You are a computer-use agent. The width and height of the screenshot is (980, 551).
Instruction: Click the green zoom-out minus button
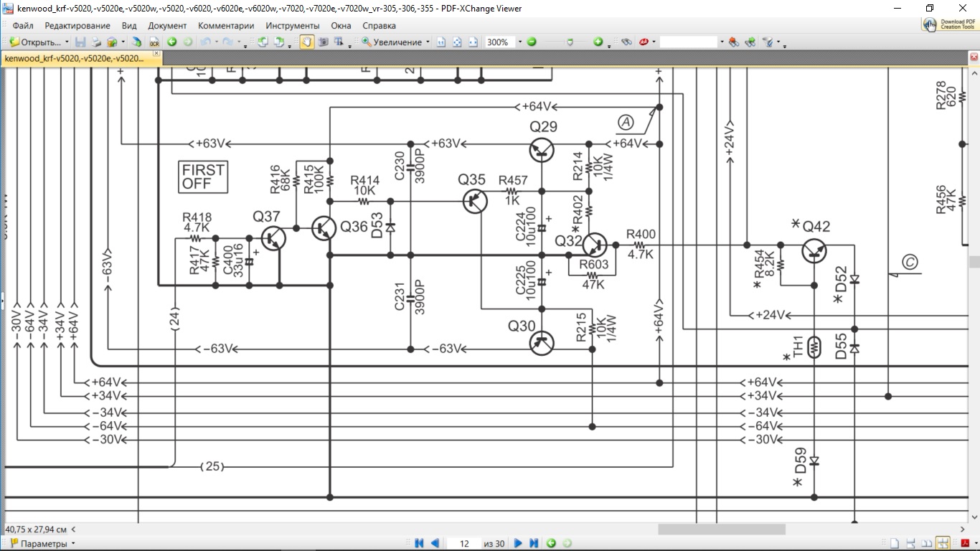(x=532, y=42)
